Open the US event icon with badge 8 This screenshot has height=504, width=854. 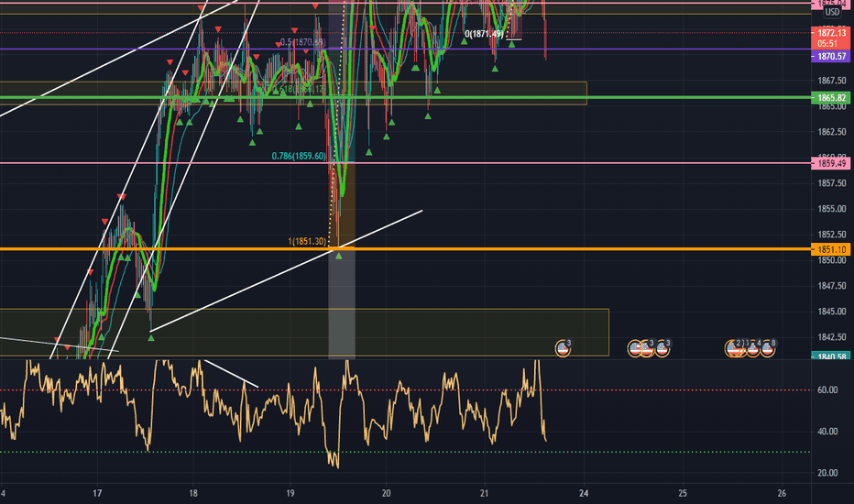[768, 348]
